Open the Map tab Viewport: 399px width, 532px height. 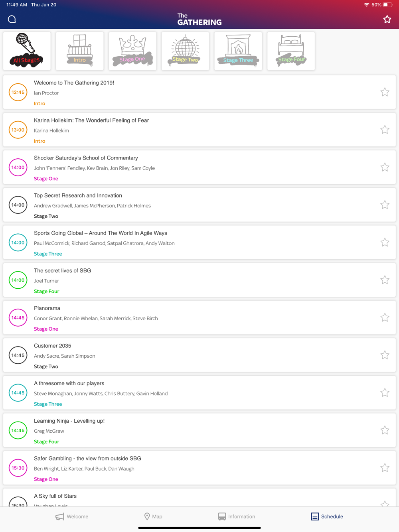(x=153, y=516)
